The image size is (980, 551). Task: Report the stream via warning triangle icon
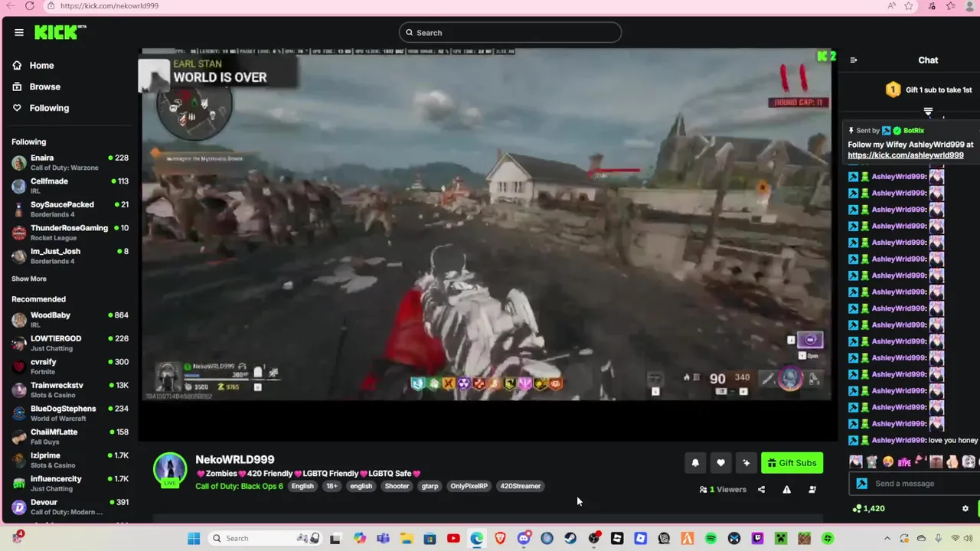pos(786,490)
